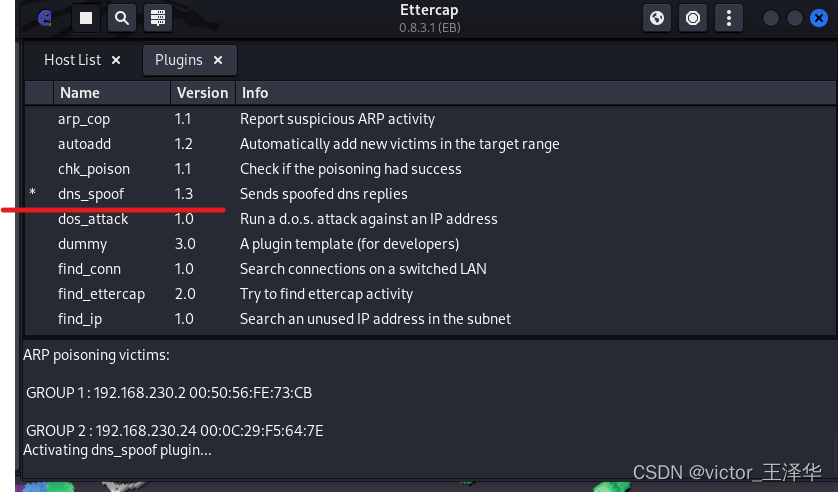Choose the find_ip plugin row
This screenshot has height=492, width=838.
tap(80, 319)
